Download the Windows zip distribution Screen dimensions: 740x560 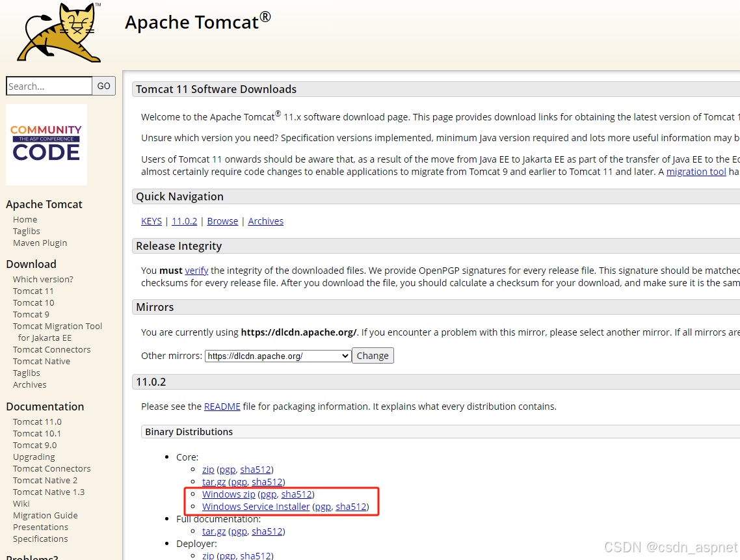click(x=229, y=494)
